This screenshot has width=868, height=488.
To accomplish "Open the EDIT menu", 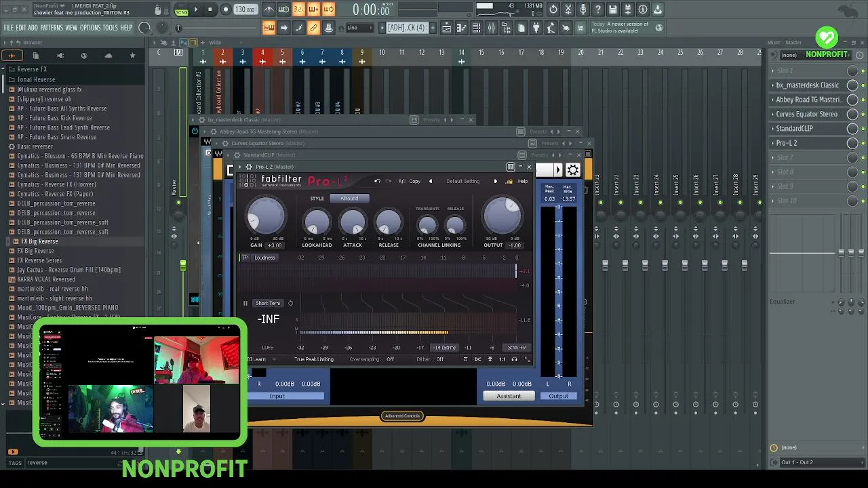I will pyautogui.click(x=21, y=28).
